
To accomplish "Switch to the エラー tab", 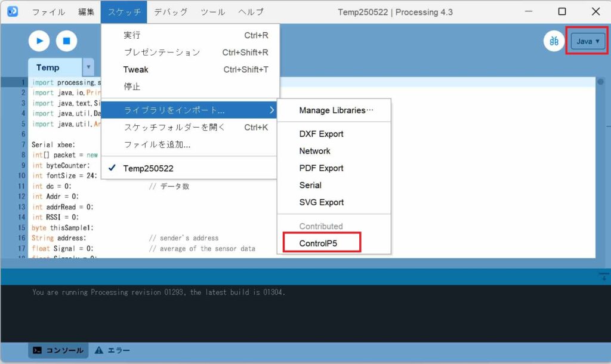I will pyautogui.click(x=113, y=350).
